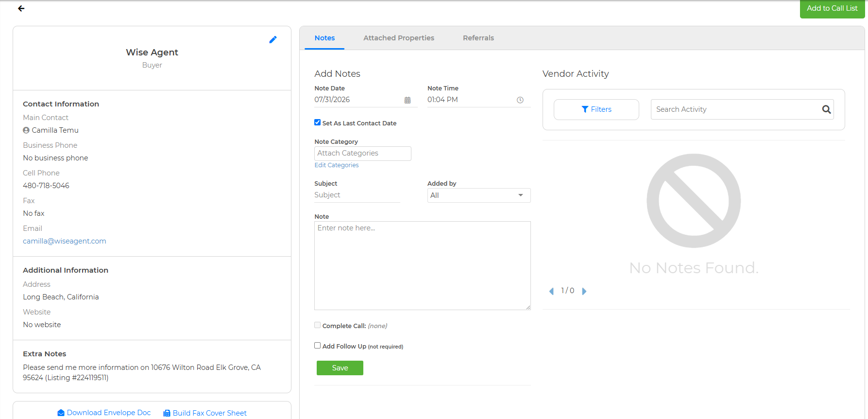This screenshot has height=419, width=868.
Task: Open the Note Date calendar picker
Action: pos(408,100)
